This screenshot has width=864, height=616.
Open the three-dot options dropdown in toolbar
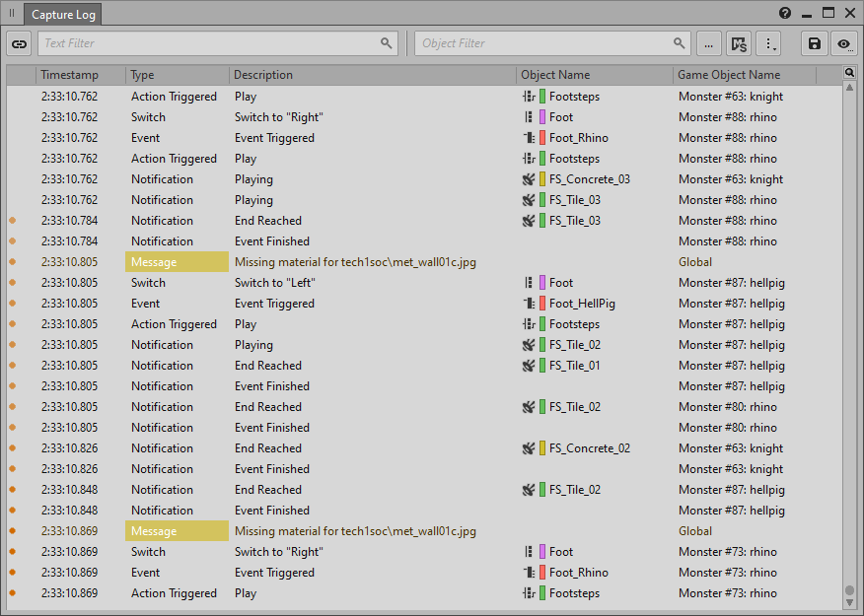[x=770, y=43]
